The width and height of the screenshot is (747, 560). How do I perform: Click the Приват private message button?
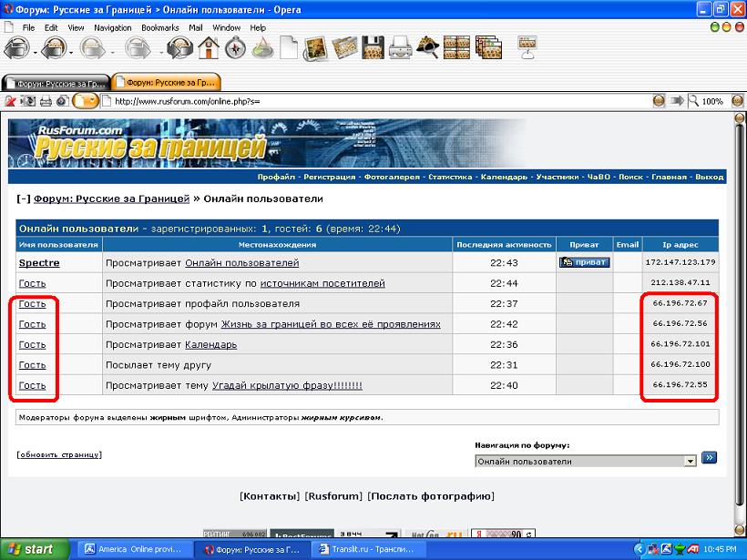pyautogui.click(x=584, y=262)
